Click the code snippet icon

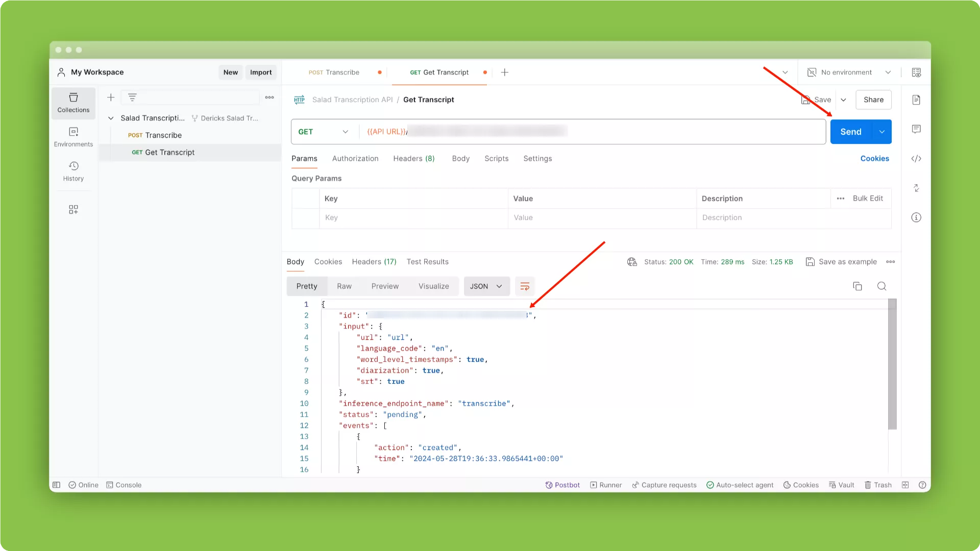pyautogui.click(x=916, y=159)
